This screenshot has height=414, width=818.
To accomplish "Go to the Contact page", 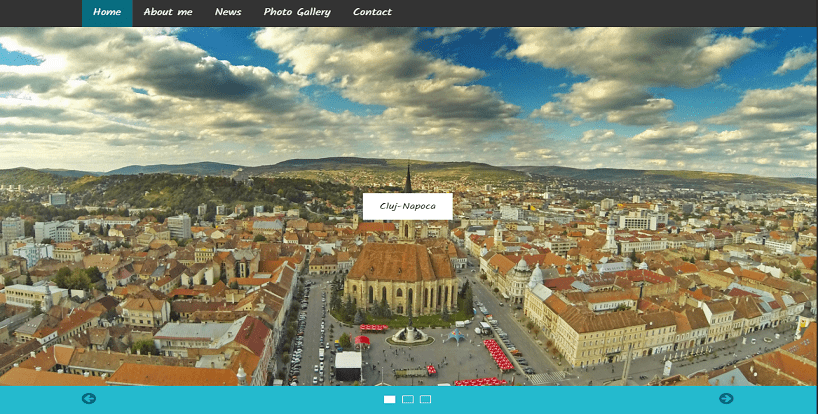I will (372, 13).
